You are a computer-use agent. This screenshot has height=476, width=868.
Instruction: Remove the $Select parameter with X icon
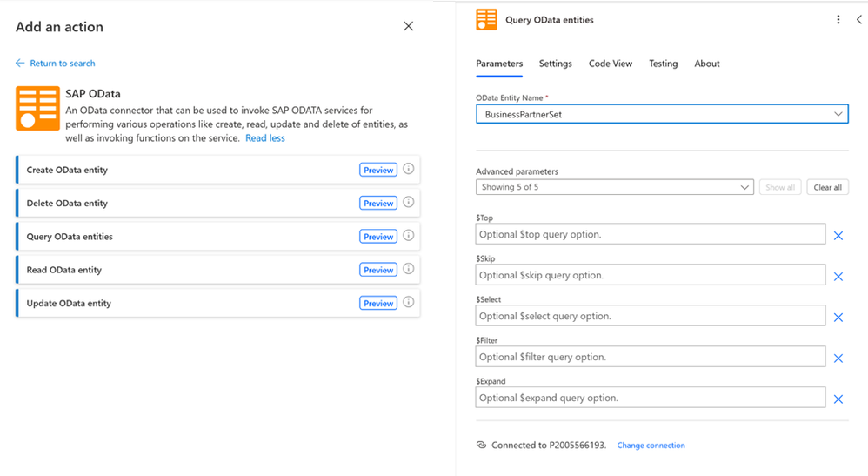tap(838, 318)
